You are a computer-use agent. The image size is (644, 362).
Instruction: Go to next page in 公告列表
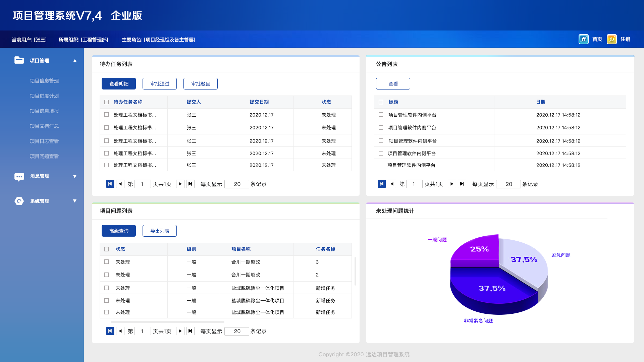pyautogui.click(x=452, y=184)
